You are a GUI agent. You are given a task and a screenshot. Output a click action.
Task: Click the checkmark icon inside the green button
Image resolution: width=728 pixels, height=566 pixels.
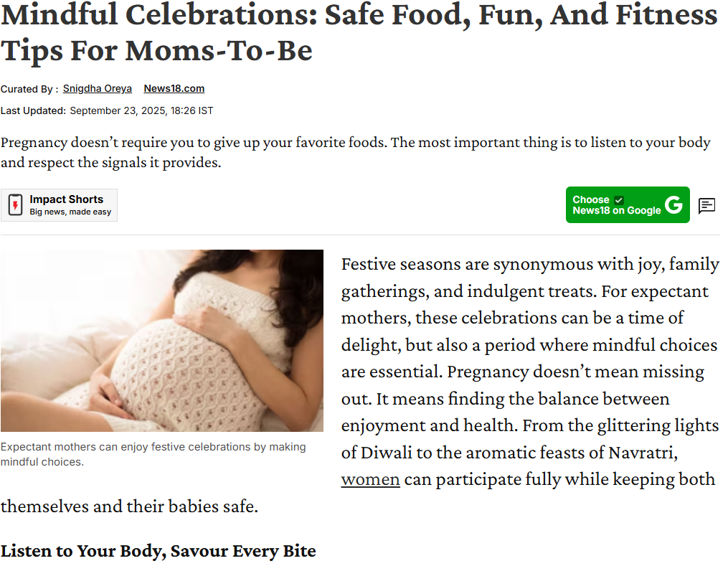click(x=619, y=200)
